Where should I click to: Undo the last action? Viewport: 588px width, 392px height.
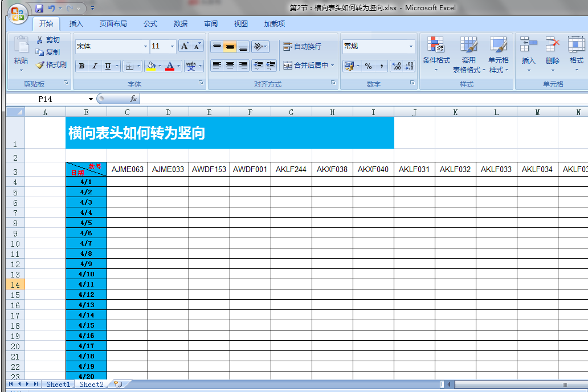pos(51,8)
